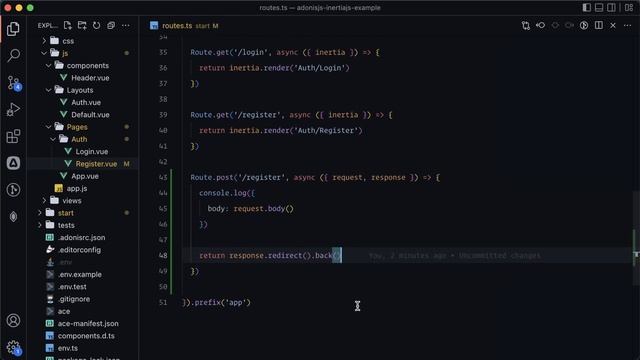Viewport: 640px width, 360px height.
Task: Open the Explorer view in activity bar
Action: 13,29
